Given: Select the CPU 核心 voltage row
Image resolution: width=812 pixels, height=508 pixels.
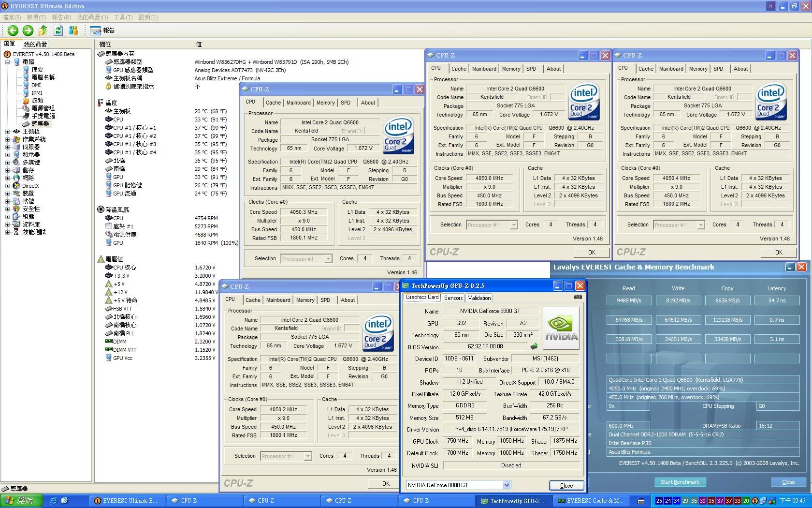Looking at the screenshot, I should [160, 268].
